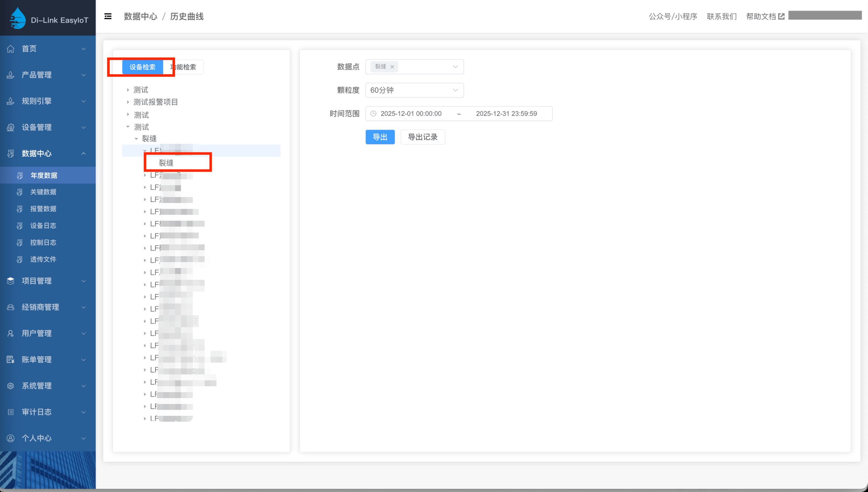
Task: Click the home icon beside 首页
Action: (11, 49)
